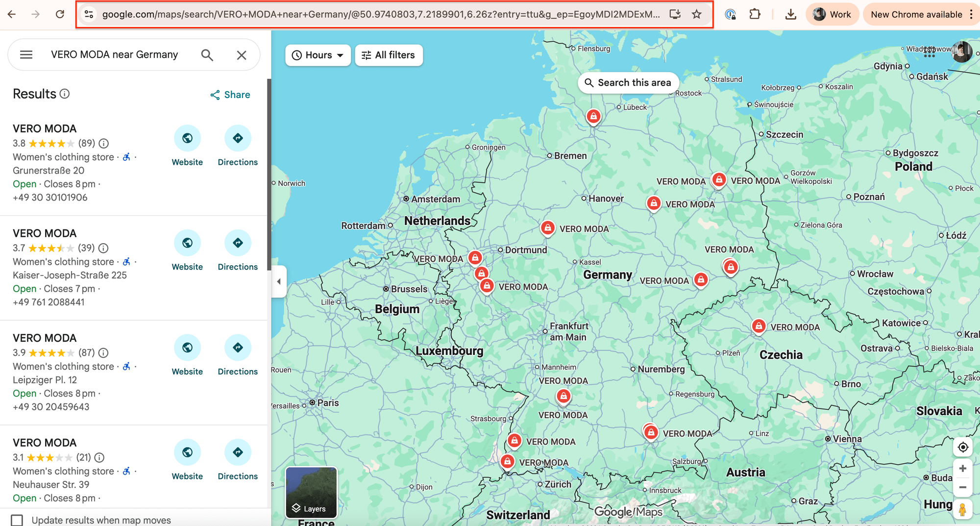Zoom in using the plus control
This screenshot has width=980, height=526.
pyautogui.click(x=962, y=468)
